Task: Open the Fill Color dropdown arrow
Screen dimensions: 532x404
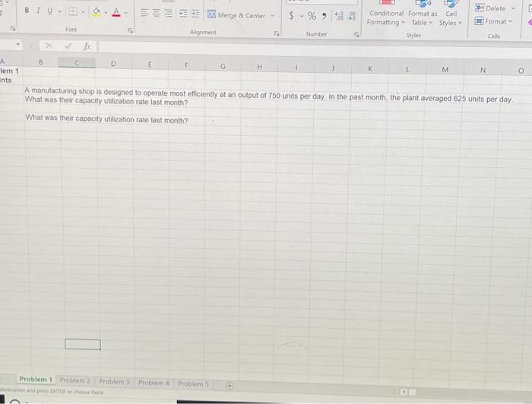Action: pyautogui.click(x=106, y=13)
